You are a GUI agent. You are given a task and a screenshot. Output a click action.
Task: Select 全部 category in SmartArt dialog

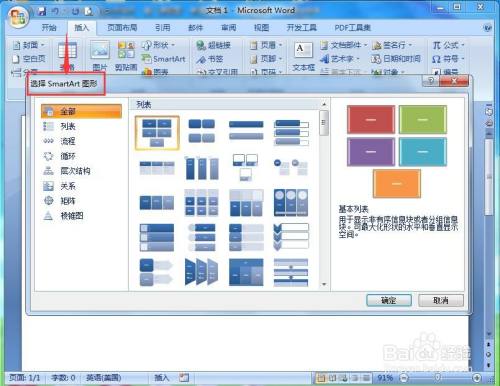[x=81, y=111]
